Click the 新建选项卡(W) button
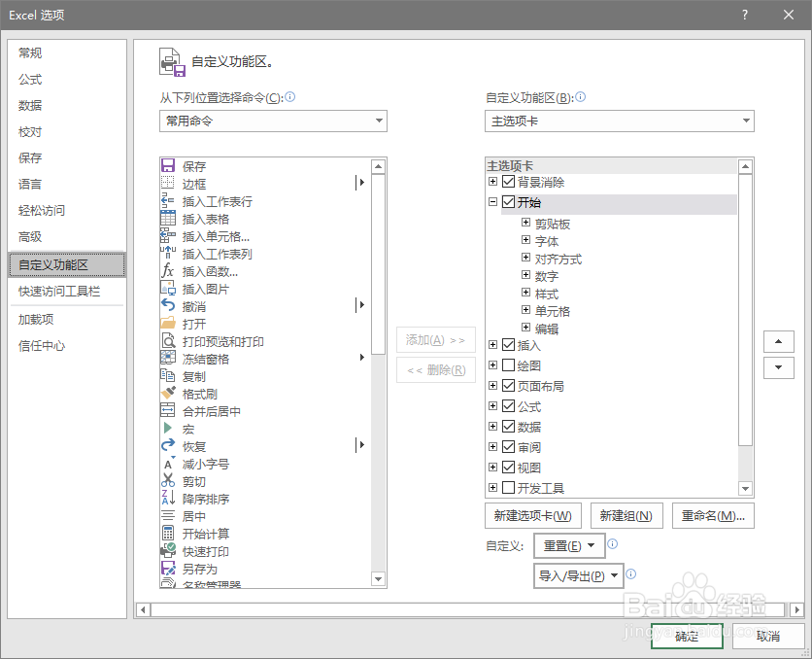This screenshot has width=812, height=659. point(533,515)
